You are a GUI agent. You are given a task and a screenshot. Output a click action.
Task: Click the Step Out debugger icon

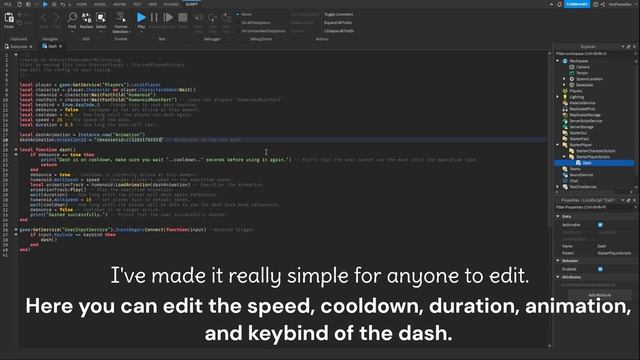(x=226, y=18)
